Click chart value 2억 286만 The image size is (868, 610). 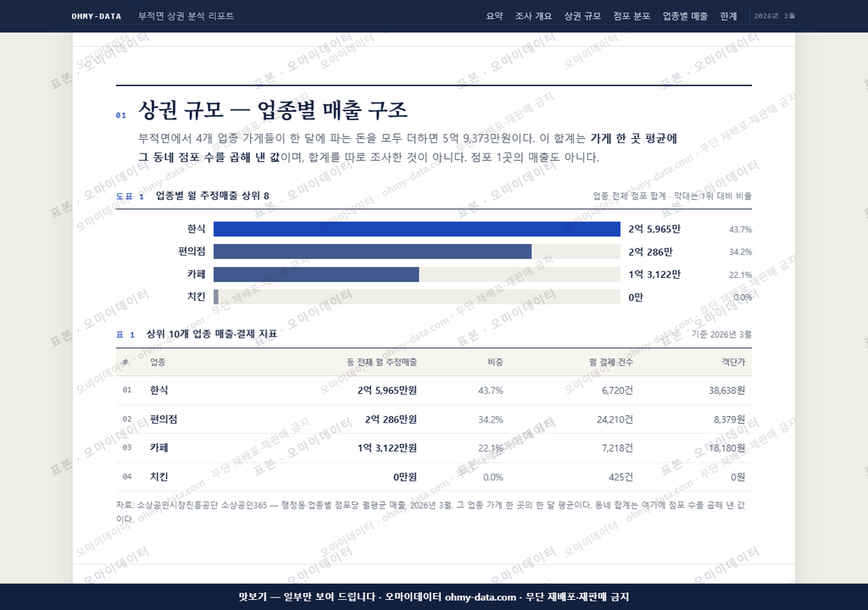pyautogui.click(x=650, y=252)
